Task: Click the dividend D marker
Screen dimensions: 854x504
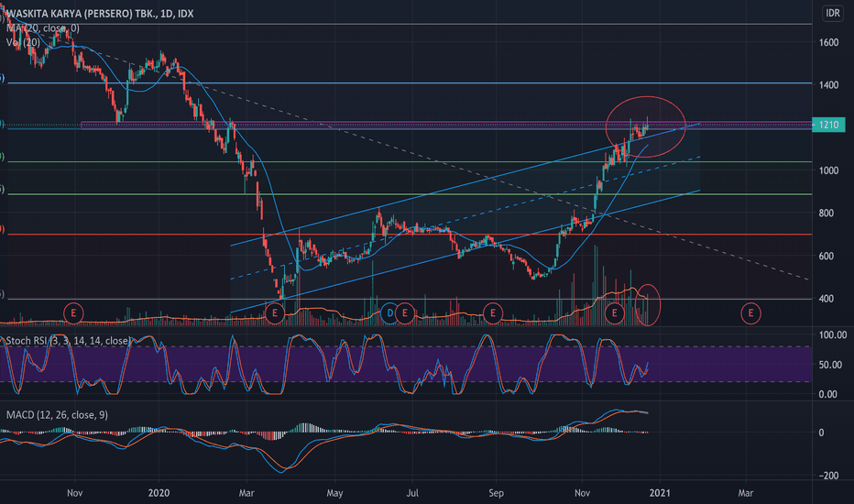Action: pos(389,313)
